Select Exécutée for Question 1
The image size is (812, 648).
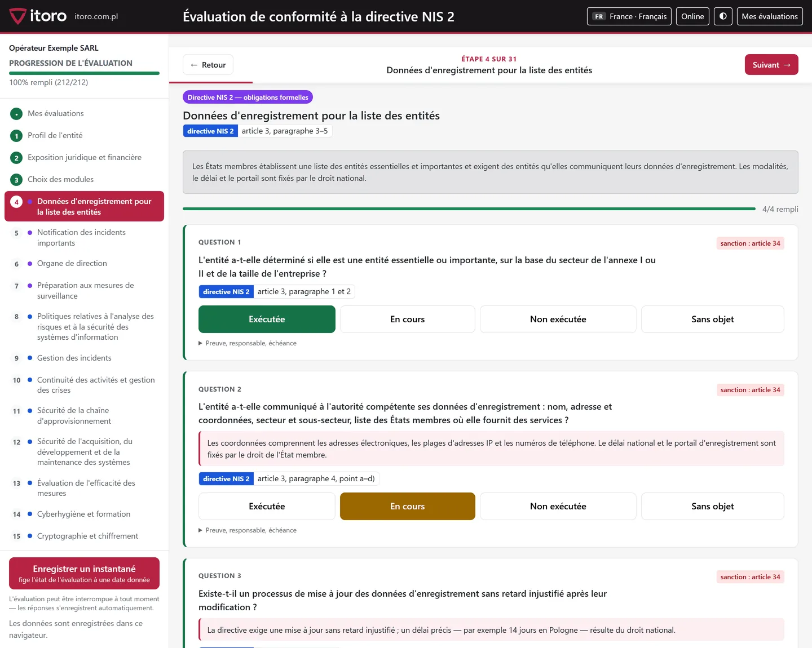(267, 319)
